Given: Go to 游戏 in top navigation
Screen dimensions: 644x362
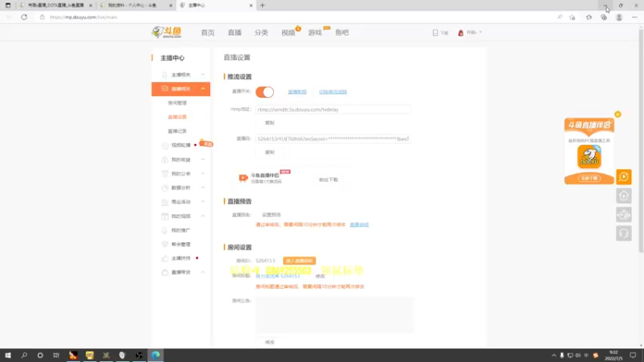Looking at the screenshot, I should (315, 32).
